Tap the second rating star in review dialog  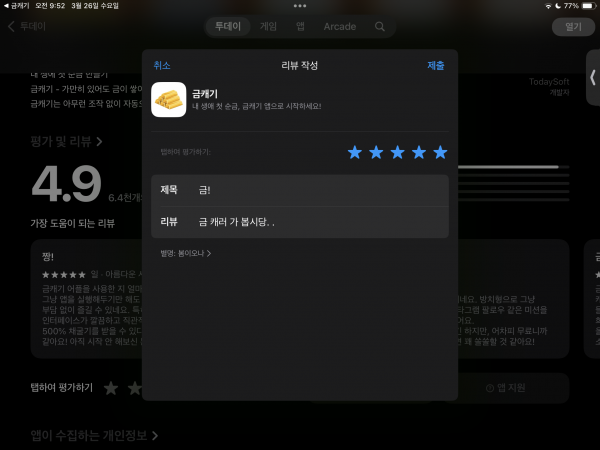pos(376,152)
